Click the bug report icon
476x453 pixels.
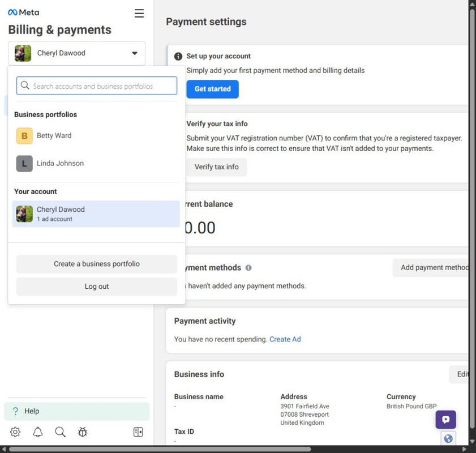[83, 431]
